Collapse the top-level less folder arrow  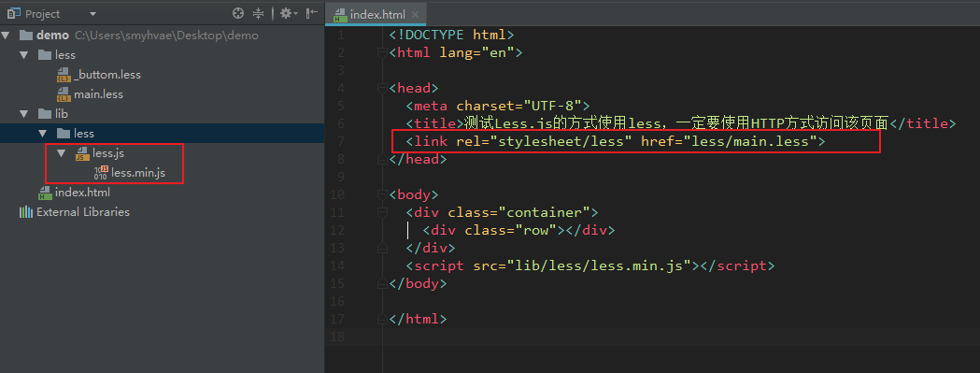point(23,54)
